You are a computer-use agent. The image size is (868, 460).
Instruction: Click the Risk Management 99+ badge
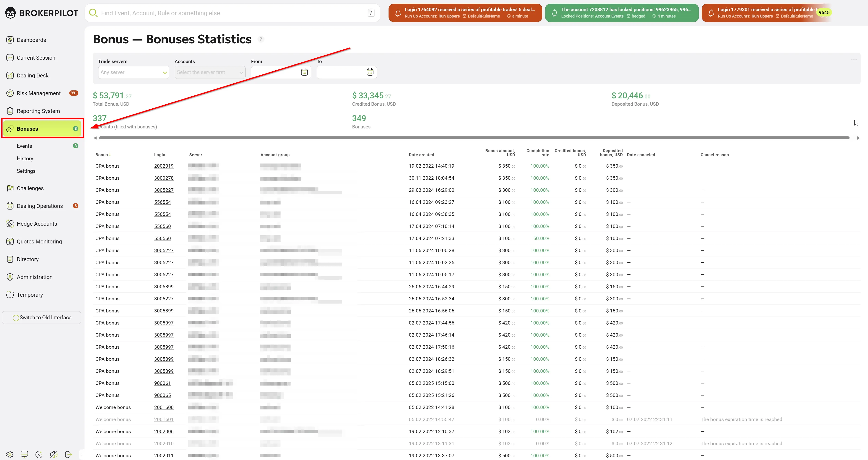pos(74,93)
